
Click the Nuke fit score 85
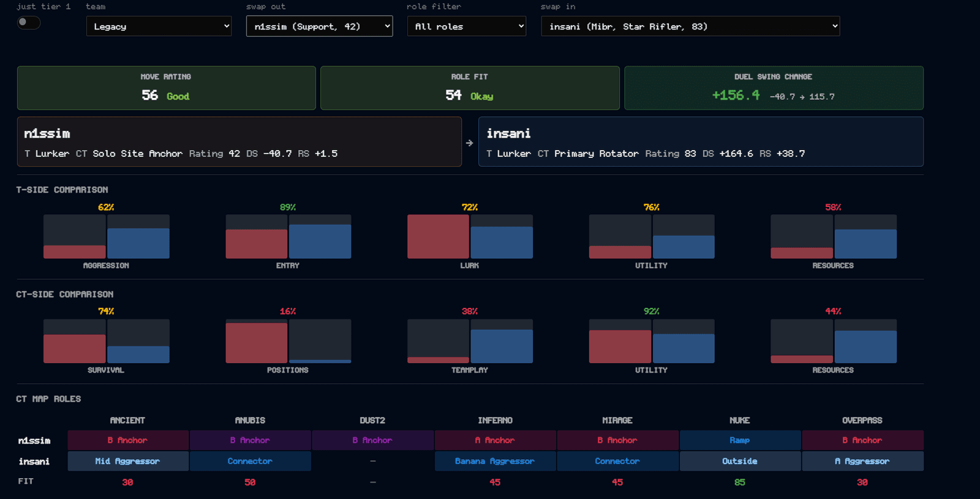tap(740, 482)
